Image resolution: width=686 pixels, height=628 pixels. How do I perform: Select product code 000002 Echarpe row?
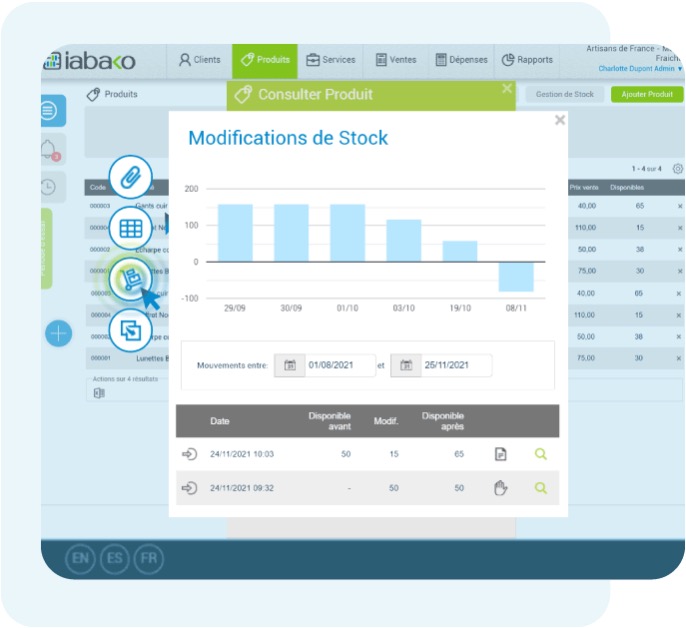[x=100, y=249]
